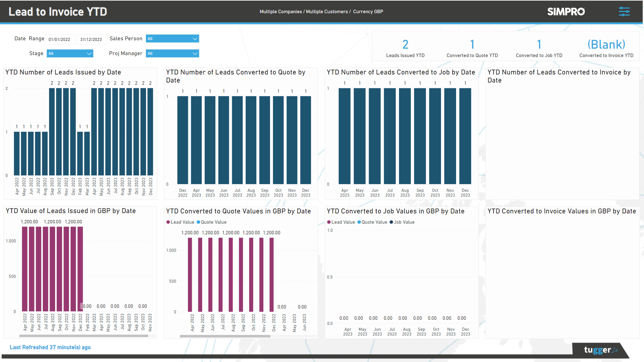Click the Lead Value magenta legend dot

pyautogui.click(x=168, y=222)
